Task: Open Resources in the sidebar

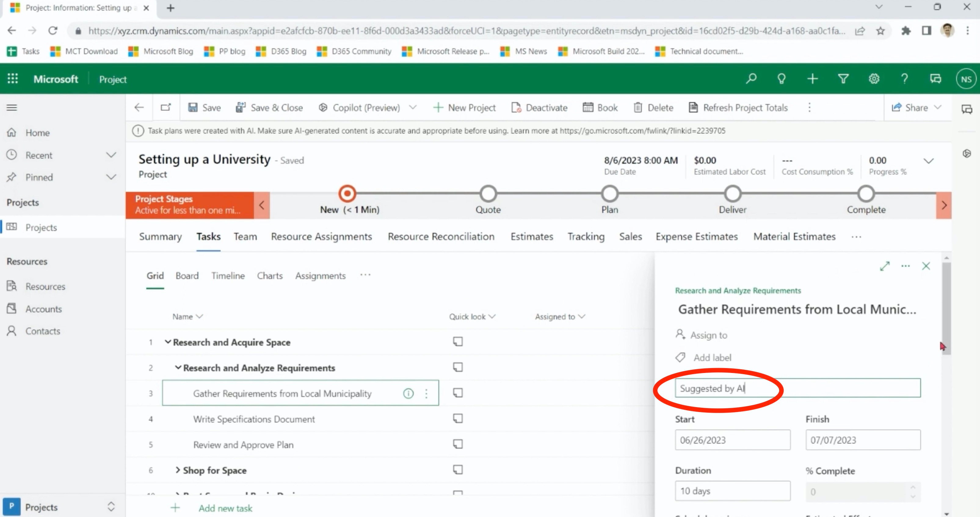Action: (45, 287)
